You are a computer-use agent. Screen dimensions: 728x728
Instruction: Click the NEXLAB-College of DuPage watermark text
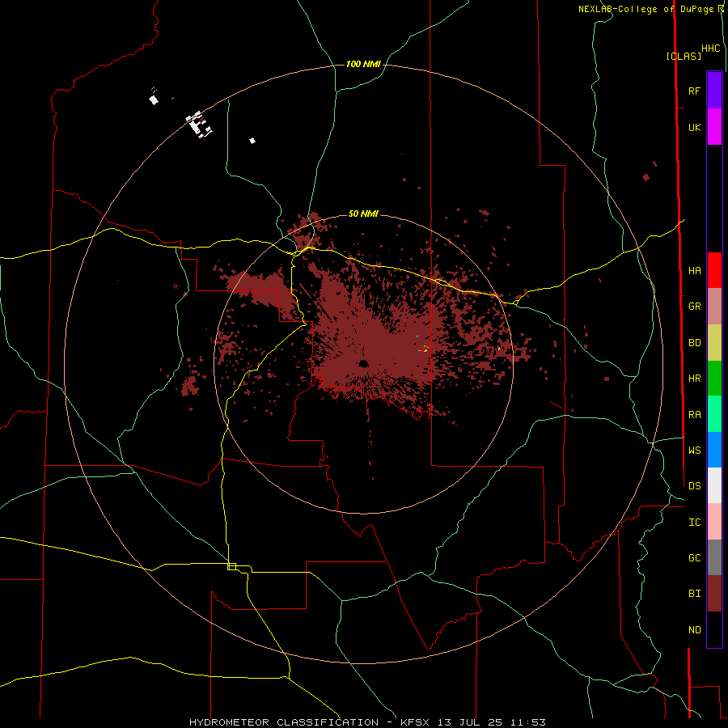(647, 9)
